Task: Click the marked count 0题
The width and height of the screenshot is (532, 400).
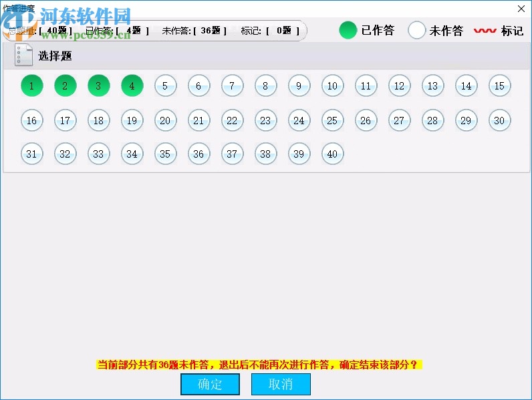Action: pos(284,31)
